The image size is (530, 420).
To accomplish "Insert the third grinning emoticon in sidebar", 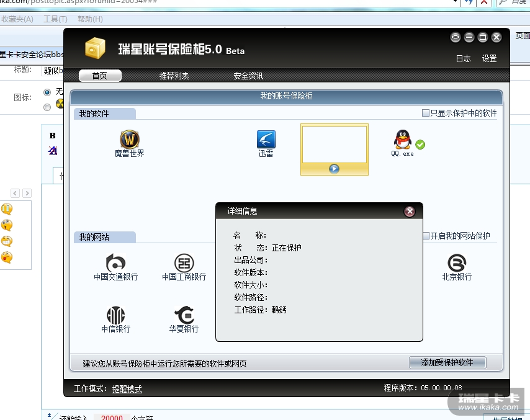I will [7, 241].
